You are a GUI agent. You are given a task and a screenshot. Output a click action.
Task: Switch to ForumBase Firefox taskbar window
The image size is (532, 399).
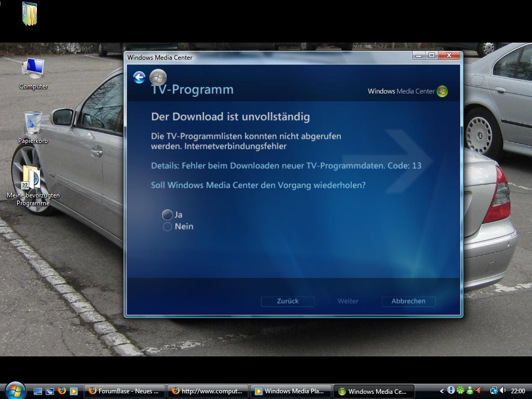coord(124,391)
